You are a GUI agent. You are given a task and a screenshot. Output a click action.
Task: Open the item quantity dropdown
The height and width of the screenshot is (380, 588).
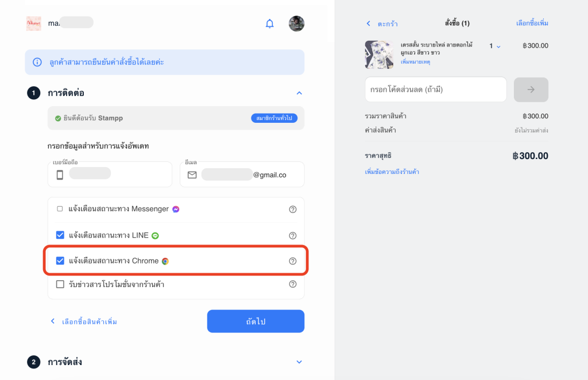pyautogui.click(x=495, y=46)
